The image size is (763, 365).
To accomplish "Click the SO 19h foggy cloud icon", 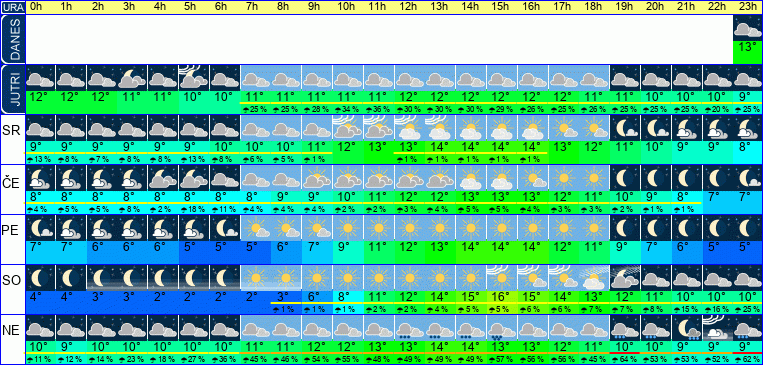I will click(x=625, y=277).
